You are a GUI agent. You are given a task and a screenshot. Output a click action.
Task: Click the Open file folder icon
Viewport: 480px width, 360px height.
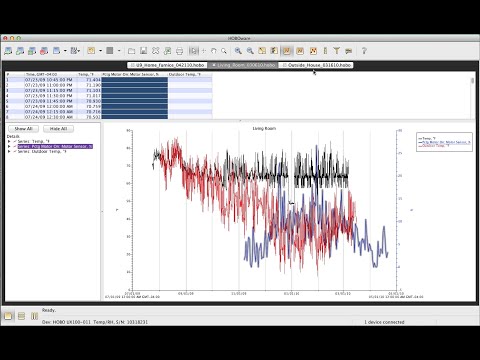click(132, 51)
